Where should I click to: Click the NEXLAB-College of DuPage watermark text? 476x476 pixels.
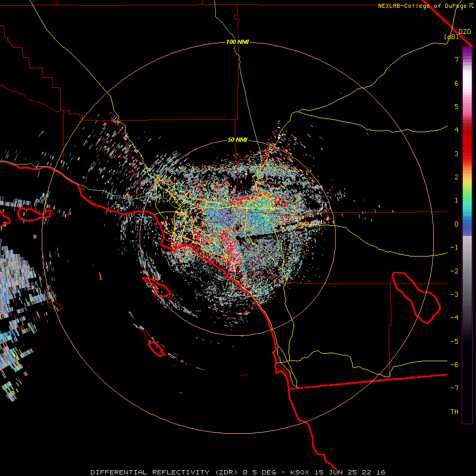pyautogui.click(x=425, y=6)
